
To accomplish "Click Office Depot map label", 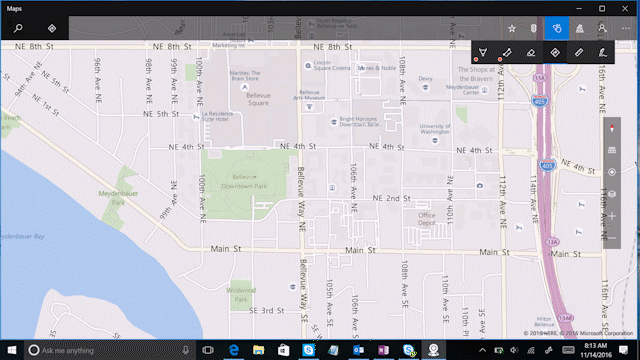I will 427,219.
